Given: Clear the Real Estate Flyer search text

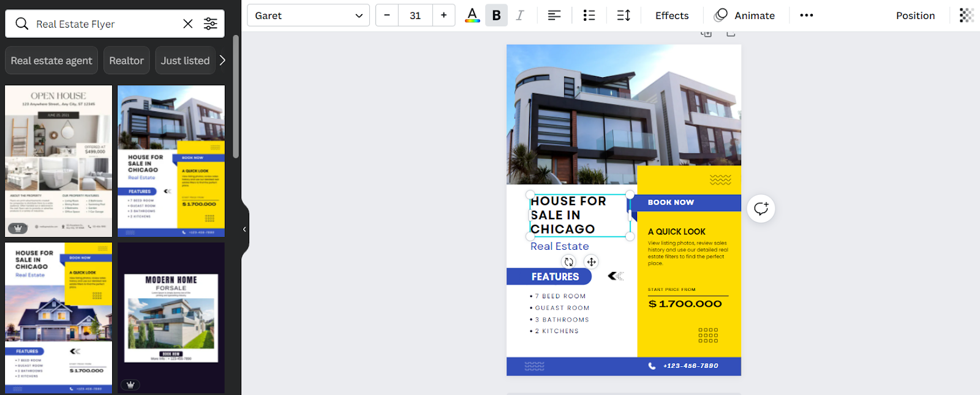Looking at the screenshot, I should coord(188,24).
